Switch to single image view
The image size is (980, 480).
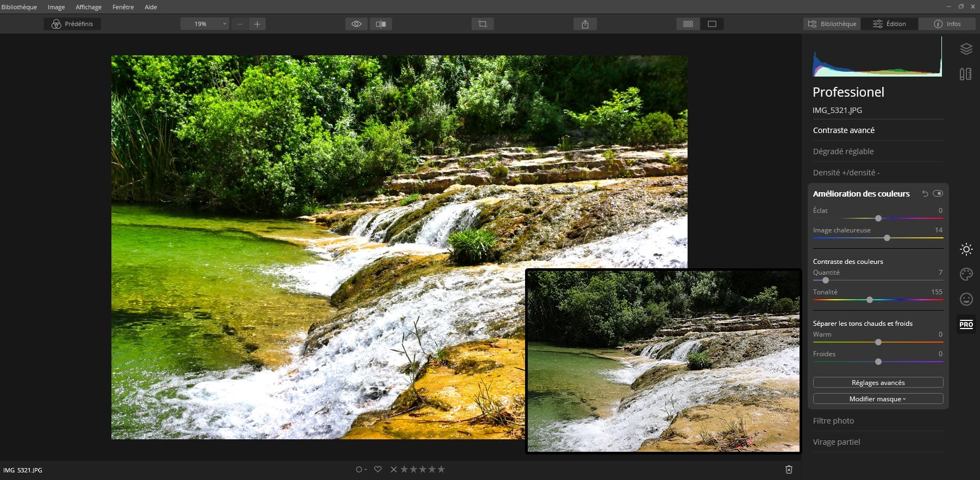click(712, 24)
